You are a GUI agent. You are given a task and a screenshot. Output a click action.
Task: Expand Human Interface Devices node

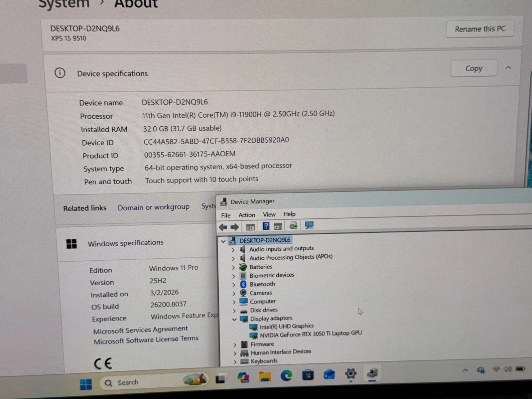tap(235, 353)
